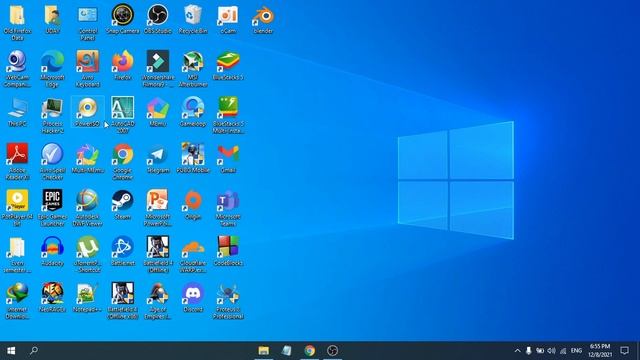Select the Adobe Reader XI shortcut
The height and width of the screenshot is (360, 640).
[17, 162]
